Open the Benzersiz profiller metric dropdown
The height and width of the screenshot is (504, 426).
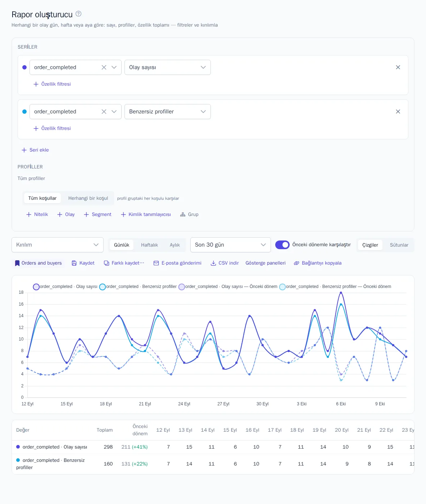[168, 112]
